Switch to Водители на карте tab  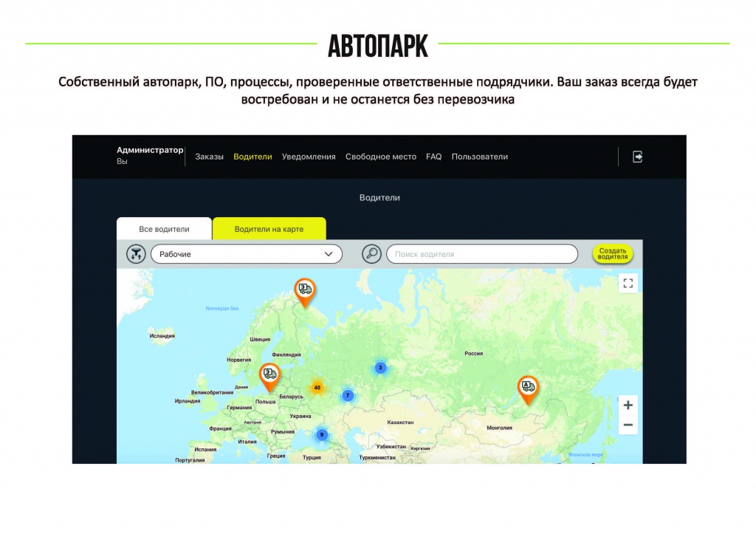pyautogui.click(x=269, y=229)
